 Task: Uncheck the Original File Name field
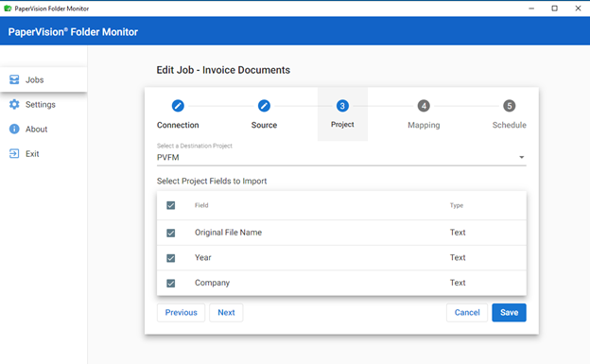click(x=171, y=233)
